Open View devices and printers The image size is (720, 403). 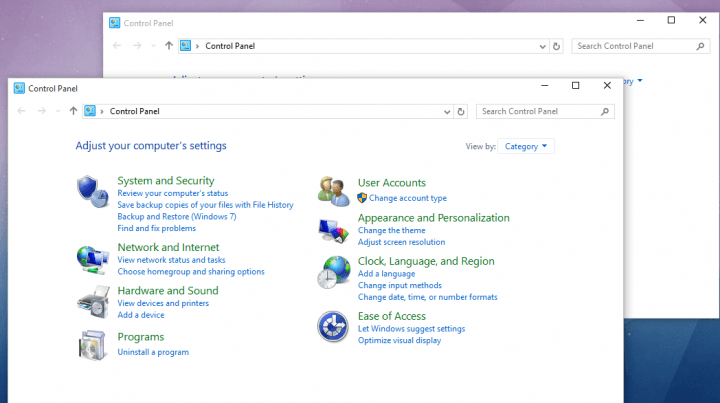point(163,303)
